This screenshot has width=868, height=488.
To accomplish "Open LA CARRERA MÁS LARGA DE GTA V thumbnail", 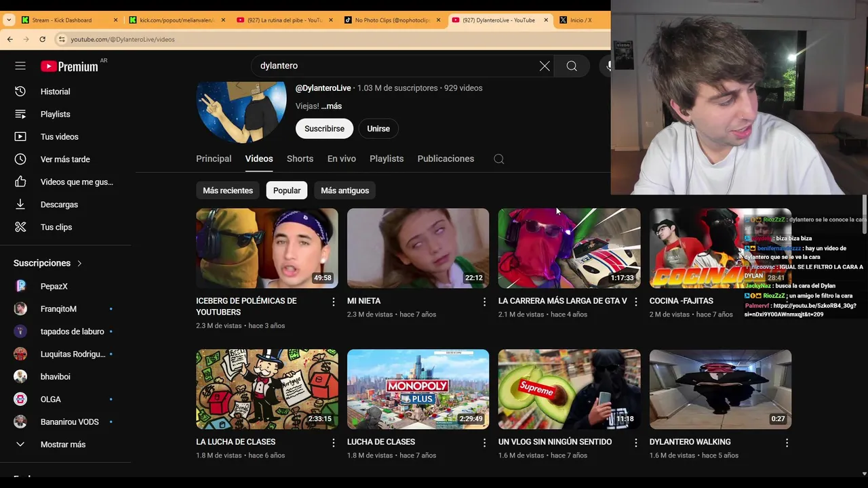I will point(569,248).
